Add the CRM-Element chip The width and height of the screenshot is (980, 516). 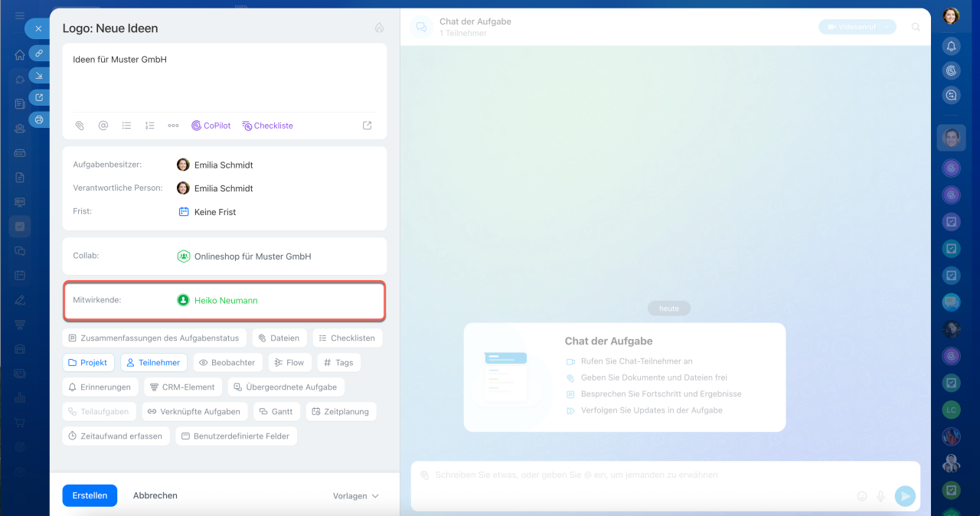pyautogui.click(x=183, y=387)
